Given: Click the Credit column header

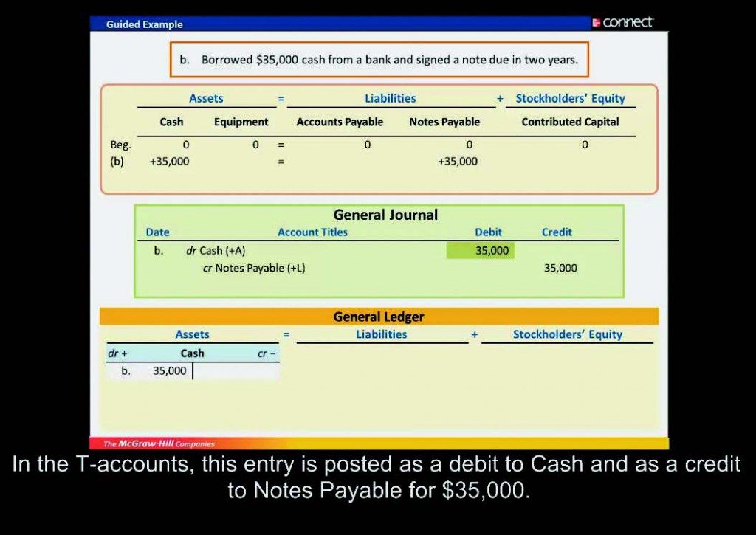Looking at the screenshot, I should 557,232.
